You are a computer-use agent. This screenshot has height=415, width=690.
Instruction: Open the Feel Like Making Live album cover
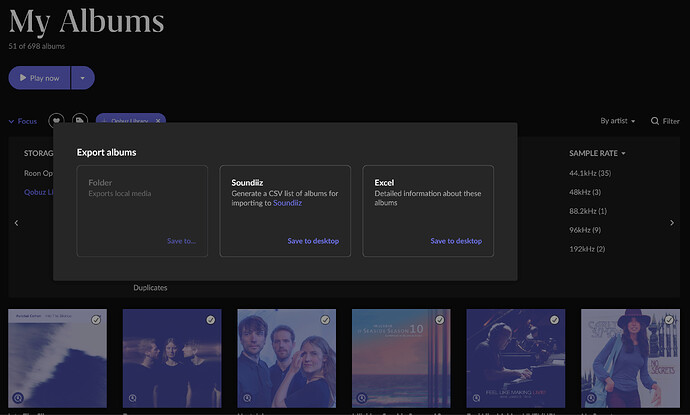(x=516, y=358)
